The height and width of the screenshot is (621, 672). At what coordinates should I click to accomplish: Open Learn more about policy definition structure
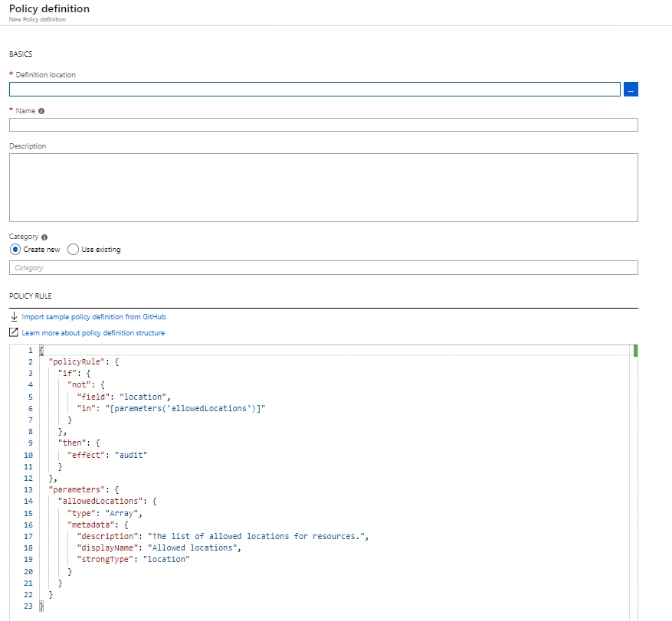tap(93, 333)
